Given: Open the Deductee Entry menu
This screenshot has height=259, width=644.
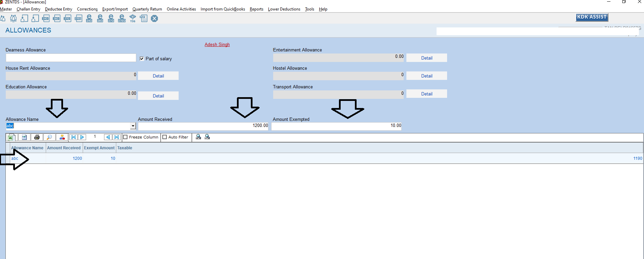Looking at the screenshot, I should (59, 9).
